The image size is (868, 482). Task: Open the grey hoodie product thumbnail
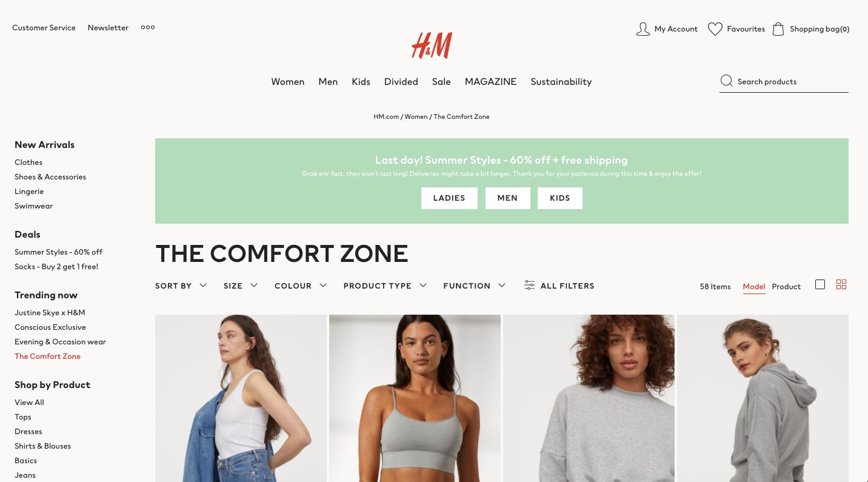(763, 398)
